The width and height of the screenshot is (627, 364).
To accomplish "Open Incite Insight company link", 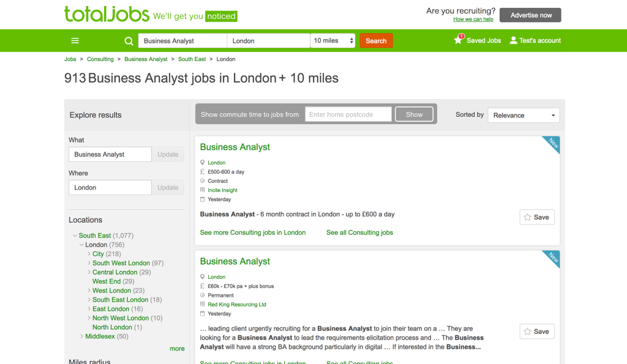I will 222,190.
